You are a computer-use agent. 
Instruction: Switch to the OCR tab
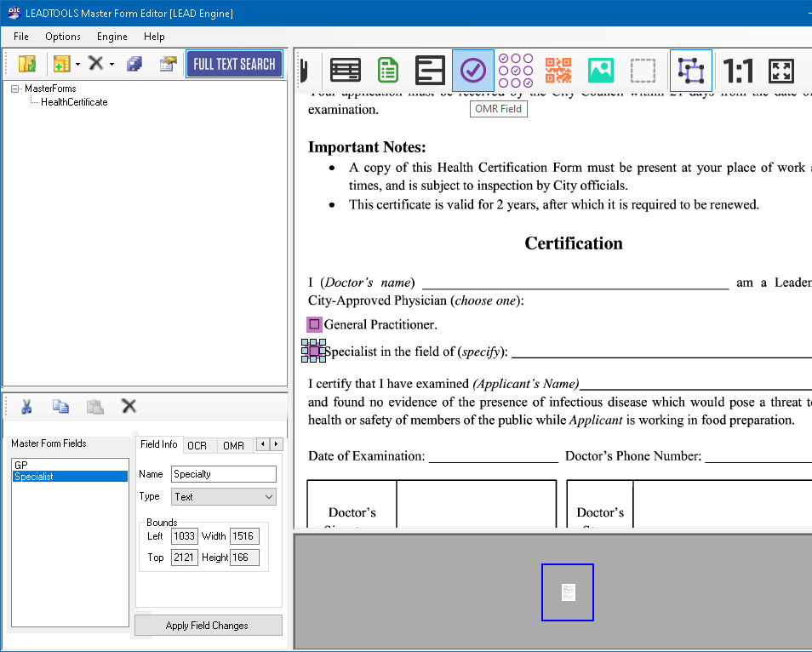197,445
